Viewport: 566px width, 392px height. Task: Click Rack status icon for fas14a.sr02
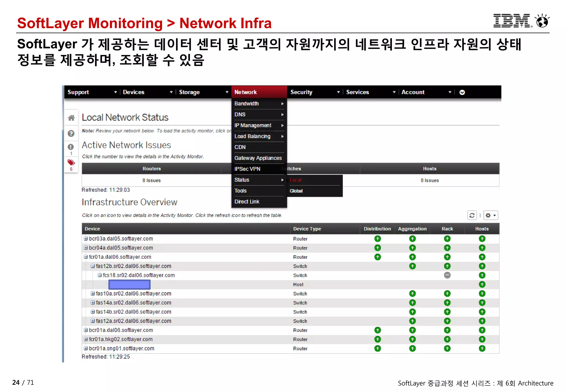(447, 303)
